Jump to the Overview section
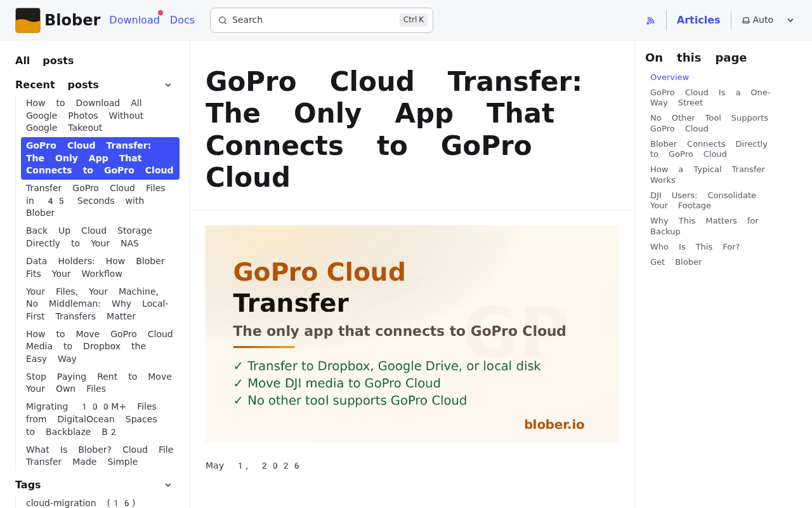 [669, 77]
